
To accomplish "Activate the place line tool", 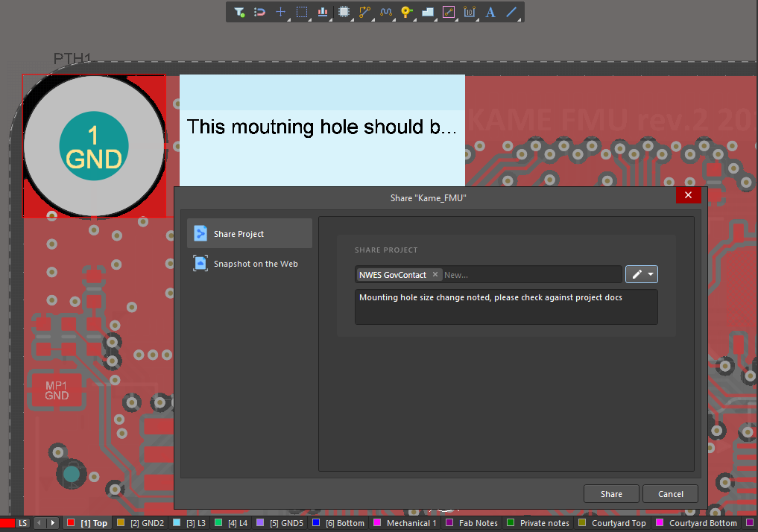I will [x=511, y=12].
